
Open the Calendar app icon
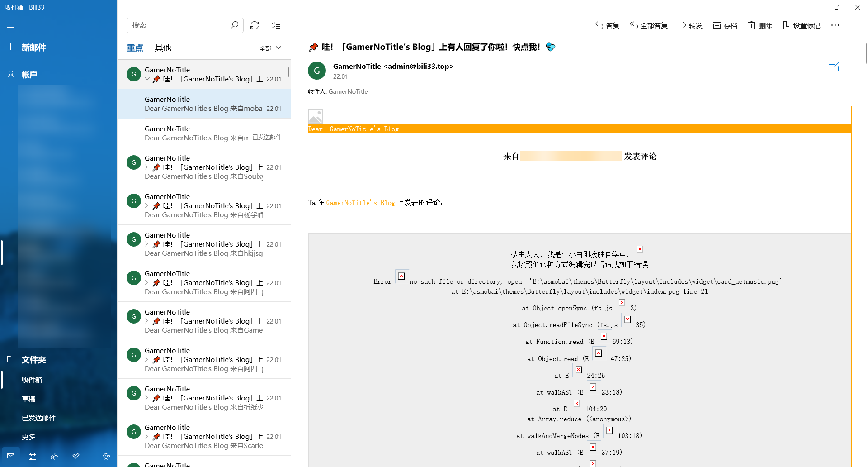pyautogui.click(x=33, y=456)
